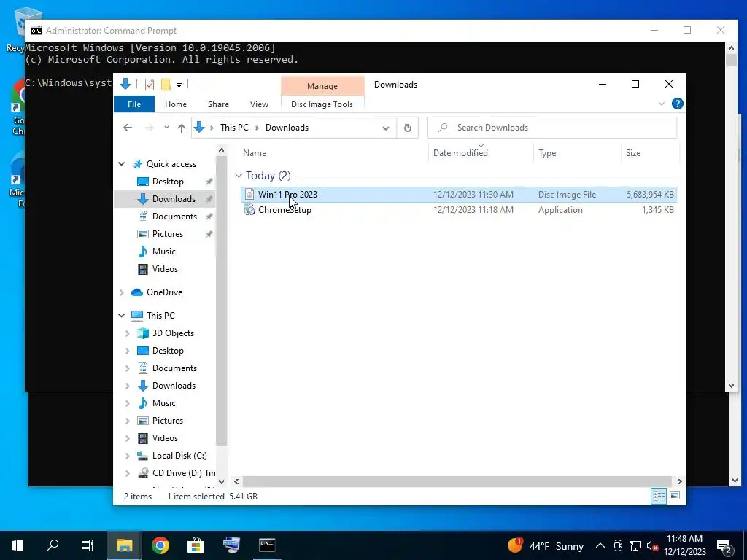Open Explorer Help icon
This screenshot has width=747, height=560.
pos(677,104)
